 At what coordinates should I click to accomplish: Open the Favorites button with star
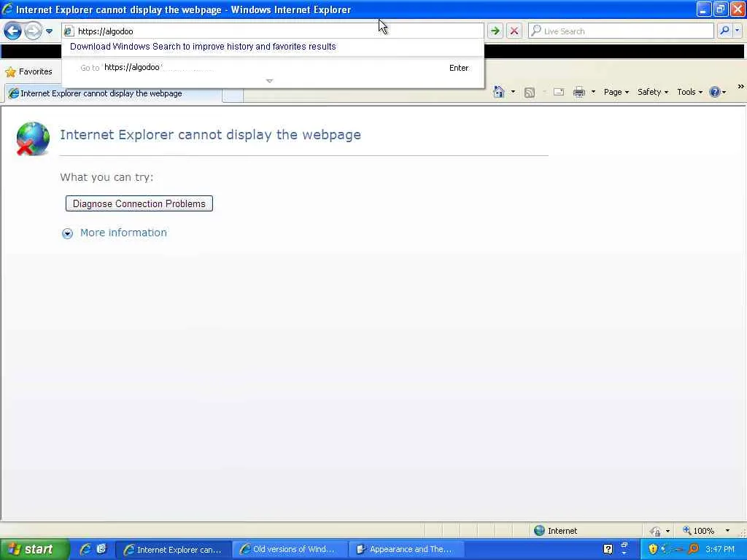[28, 72]
